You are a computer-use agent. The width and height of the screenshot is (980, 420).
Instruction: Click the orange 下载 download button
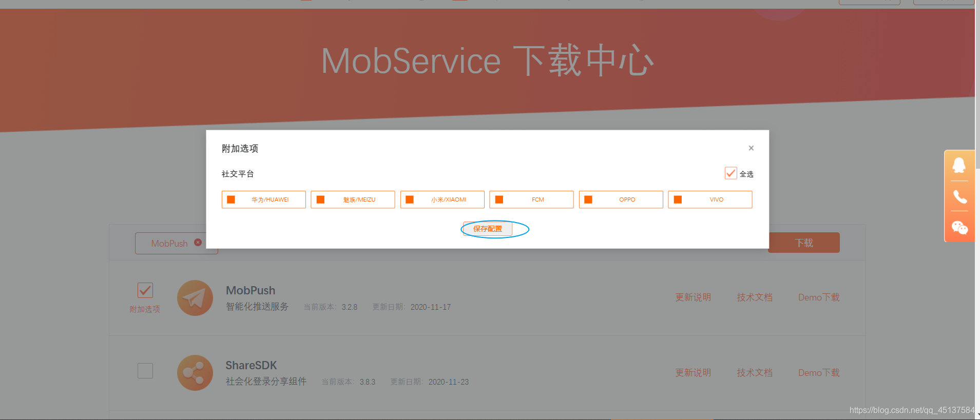tap(804, 243)
